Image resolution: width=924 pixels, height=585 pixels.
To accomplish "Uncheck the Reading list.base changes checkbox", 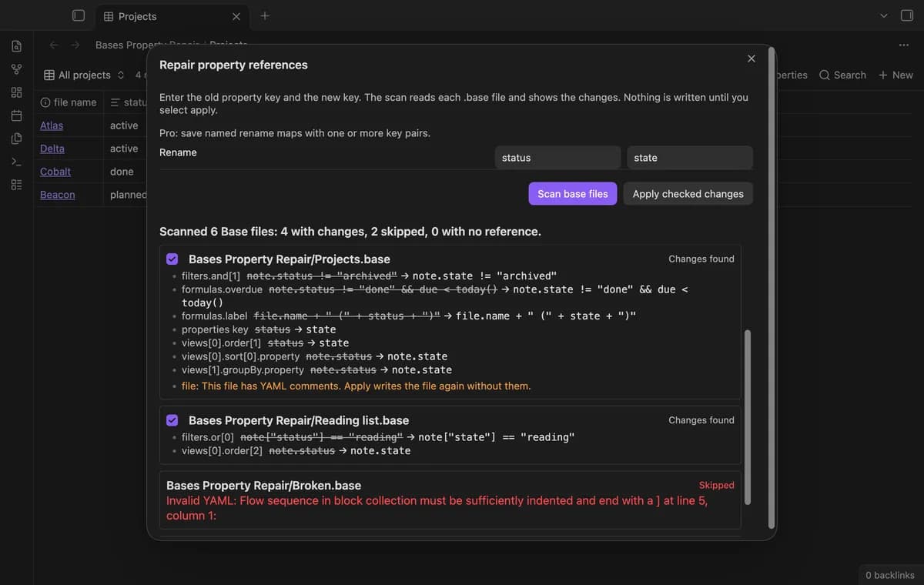I will click(172, 420).
